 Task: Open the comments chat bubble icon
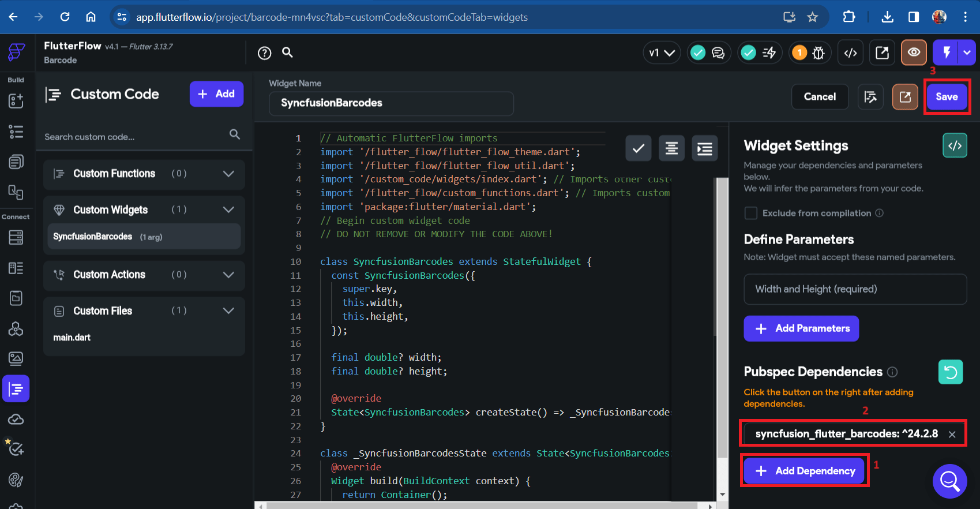(718, 53)
